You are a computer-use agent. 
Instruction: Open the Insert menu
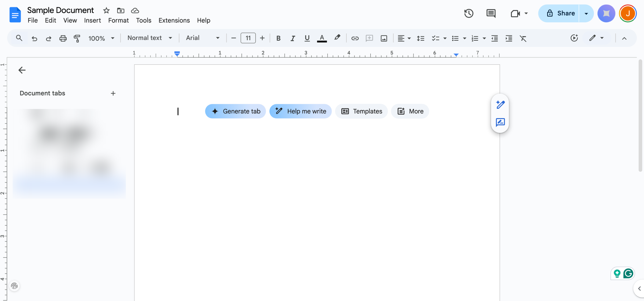coord(92,20)
